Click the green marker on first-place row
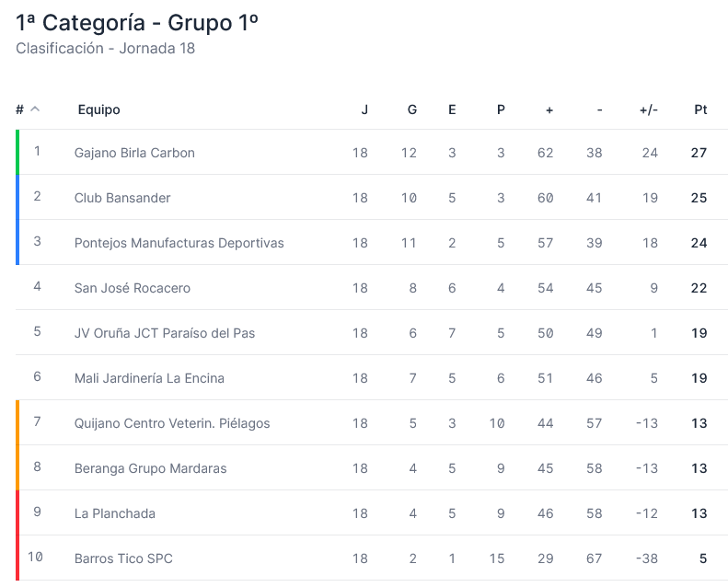728x587 pixels. (x=17, y=152)
